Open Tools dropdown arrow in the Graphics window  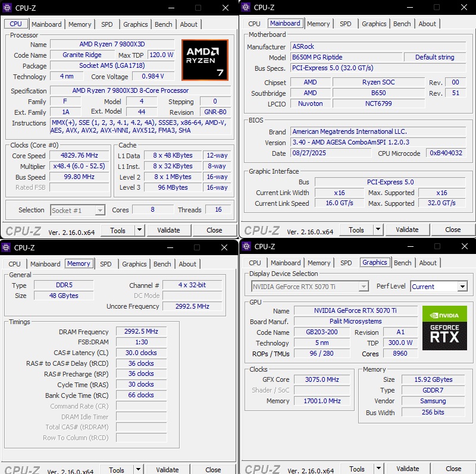378,469
